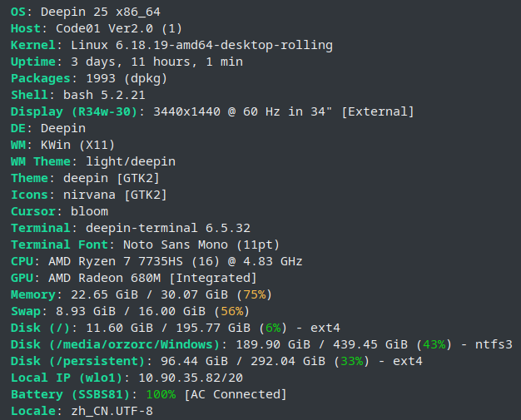Image resolution: width=521 pixels, height=420 pixels.
Task: Click the Battery 100% green value
Action: click(x=160, y=394)
